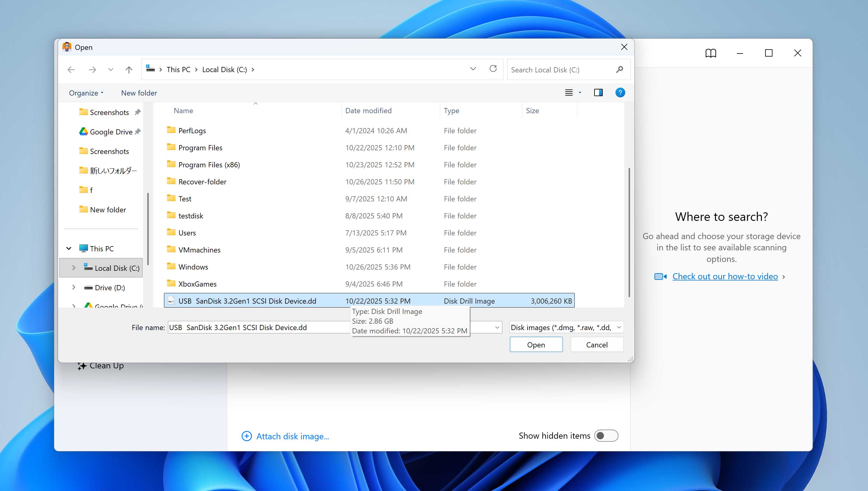Viewport: 868px width, 491px height.
Task: Open help via the question mark icon
Action: [620, 92]
